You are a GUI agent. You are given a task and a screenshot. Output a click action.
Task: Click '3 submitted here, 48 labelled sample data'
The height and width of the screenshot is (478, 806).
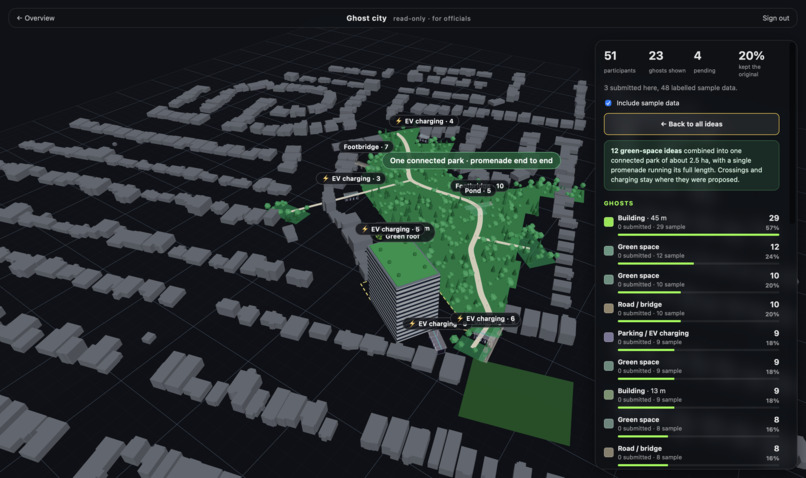670,88
